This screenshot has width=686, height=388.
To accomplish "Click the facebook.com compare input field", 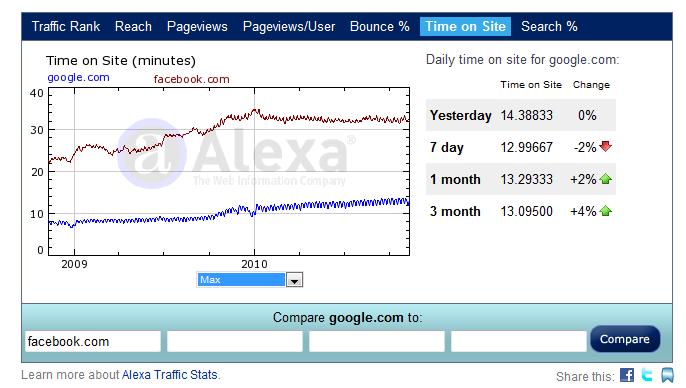I will pos(93,341).
